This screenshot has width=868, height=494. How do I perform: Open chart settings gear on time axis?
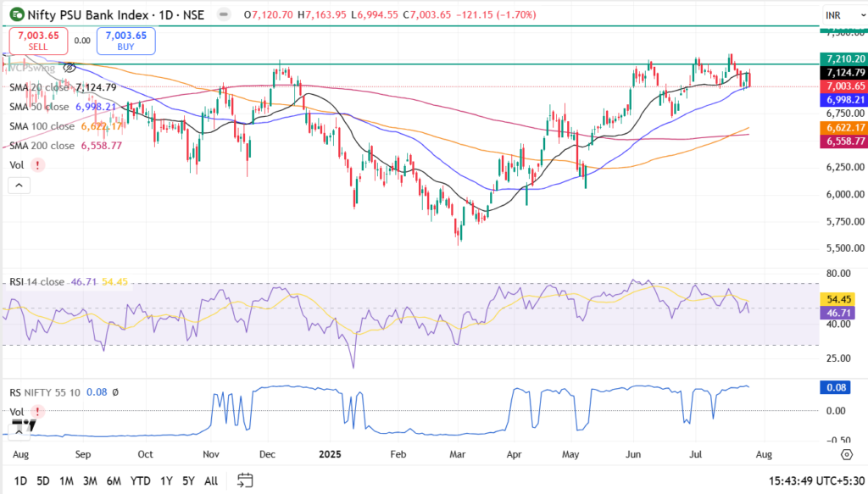click(847, 454)
